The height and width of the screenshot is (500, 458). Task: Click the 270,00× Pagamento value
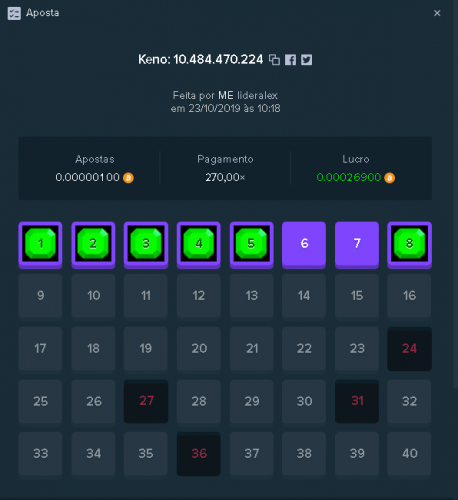tap(225, 177)
